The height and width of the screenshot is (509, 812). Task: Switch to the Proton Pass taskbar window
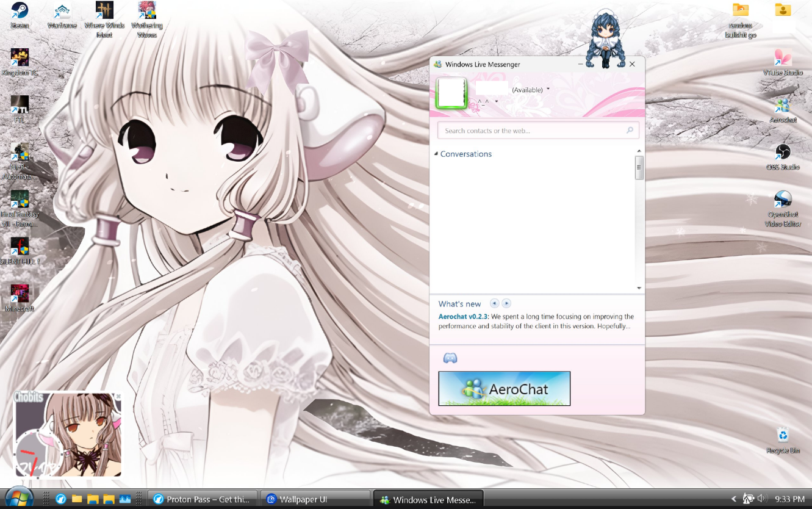[x=203, y=499]
